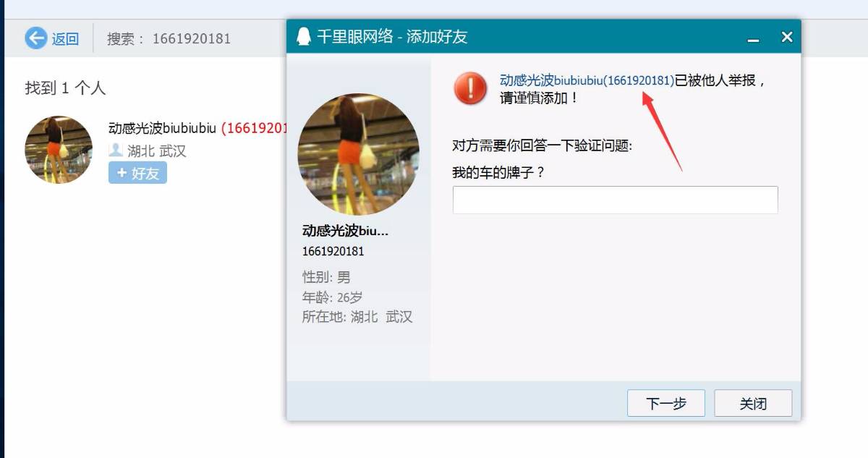Click the QQ number below the dialog nickname
This screenshot has height=458, width=868.
pos(333,252)
